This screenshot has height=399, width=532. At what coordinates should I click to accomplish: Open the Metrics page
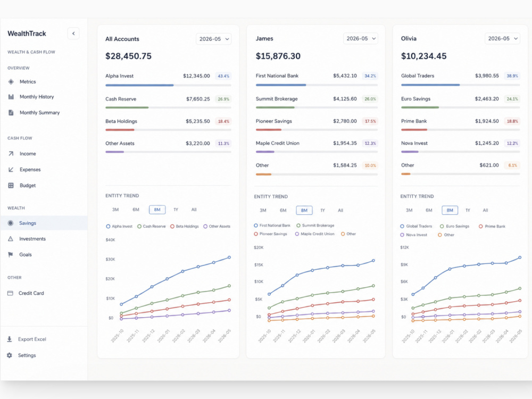click(28, 82)
